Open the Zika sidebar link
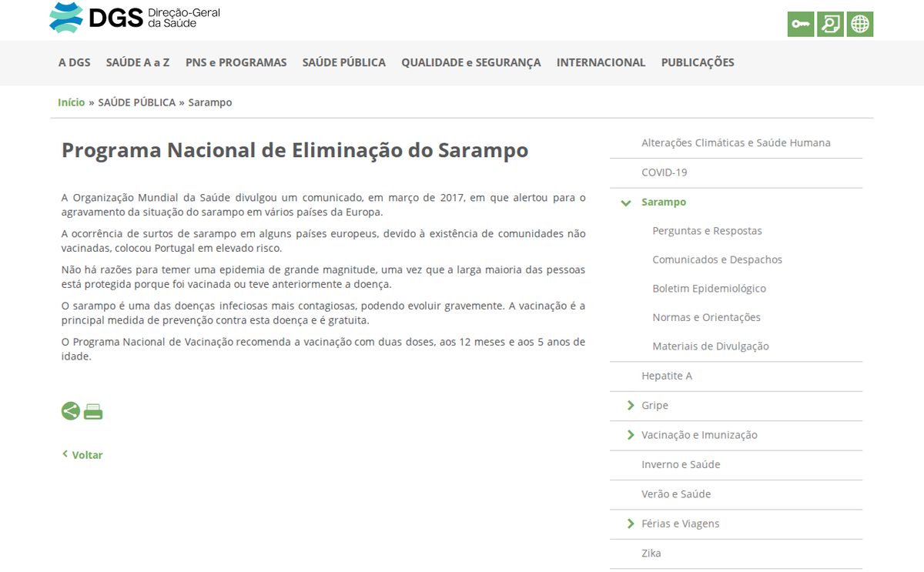This screenshot has height=572, width=924. tap(651, 553)
